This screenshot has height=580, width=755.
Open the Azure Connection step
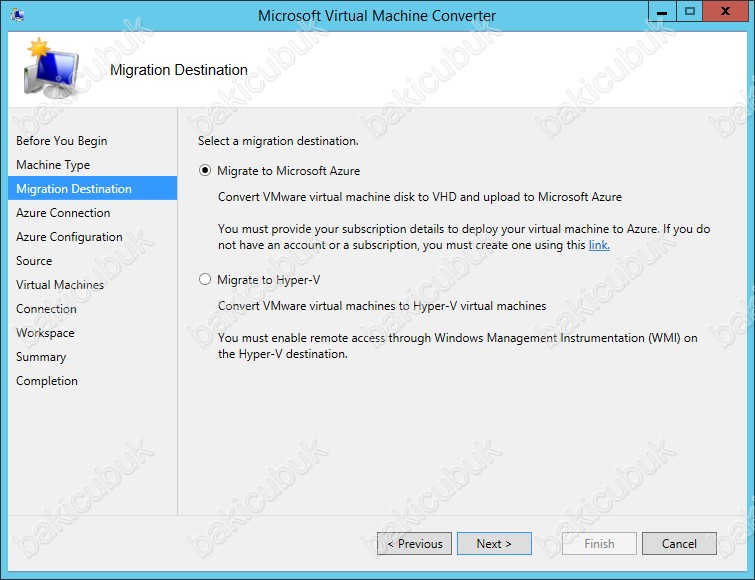pyautogui.click(x=63, y=213)
